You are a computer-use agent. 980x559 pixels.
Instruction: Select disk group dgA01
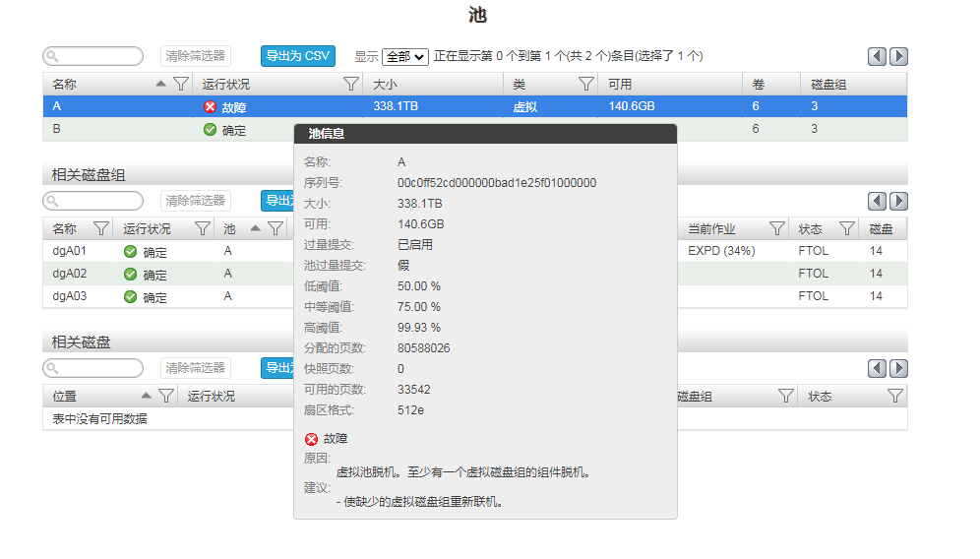pyautogui.click(x=70, y=251)
